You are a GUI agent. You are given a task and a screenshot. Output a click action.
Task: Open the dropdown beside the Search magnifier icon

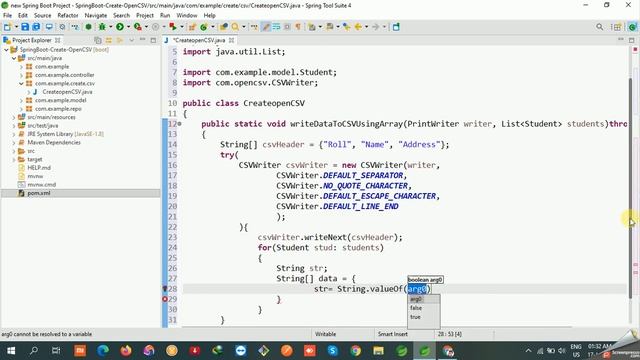click(244, 27)
